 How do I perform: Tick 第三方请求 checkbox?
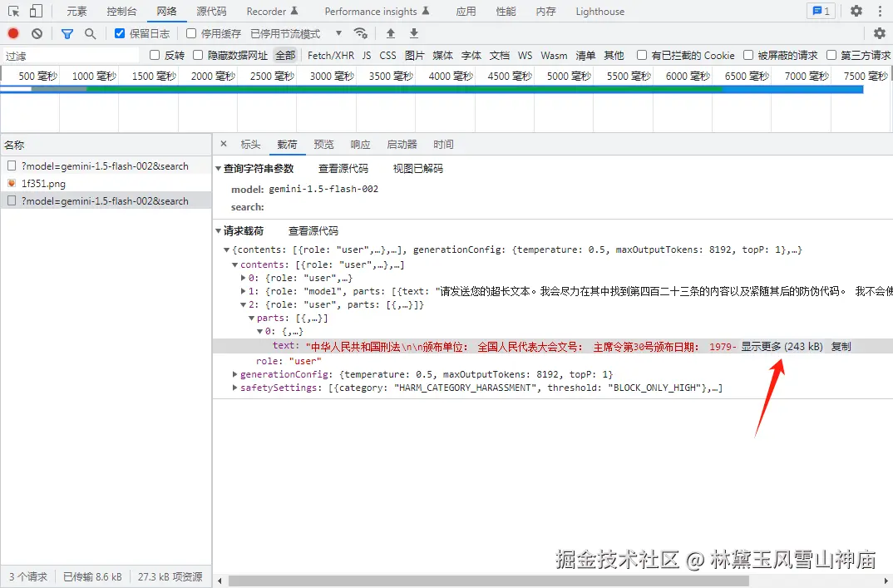coord(831,55)
